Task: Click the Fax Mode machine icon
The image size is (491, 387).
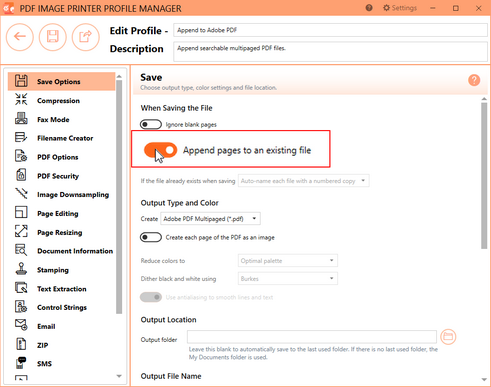Action: pyautogui.click(x=21, y=118)
